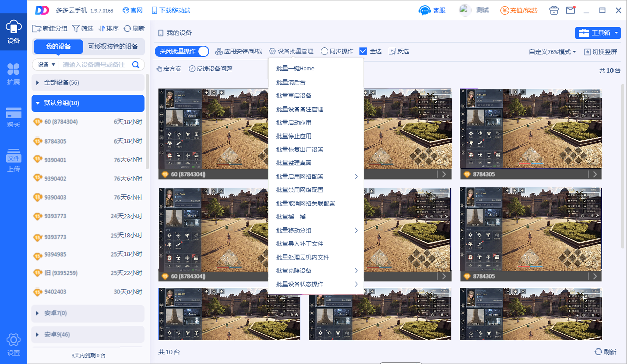Select 批量摇一摇 menu item

pos(316,217)
